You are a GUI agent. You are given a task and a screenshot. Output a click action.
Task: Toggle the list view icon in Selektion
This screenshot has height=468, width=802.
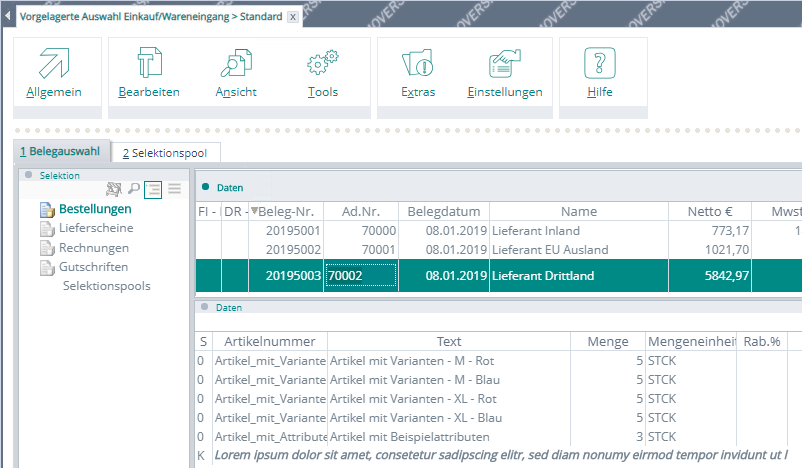click(174, 189)
